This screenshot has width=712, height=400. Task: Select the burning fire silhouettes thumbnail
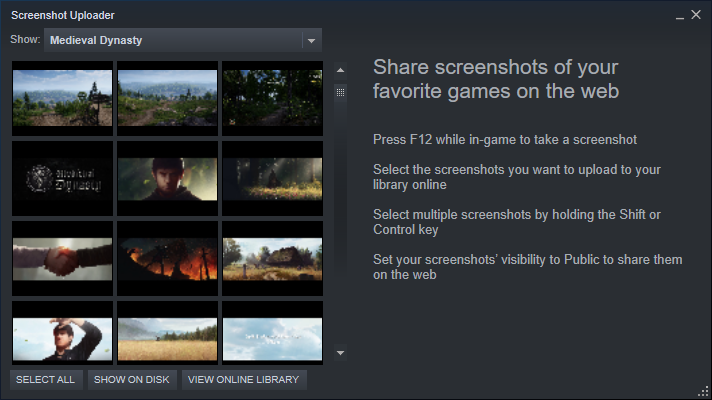(168, 259)
